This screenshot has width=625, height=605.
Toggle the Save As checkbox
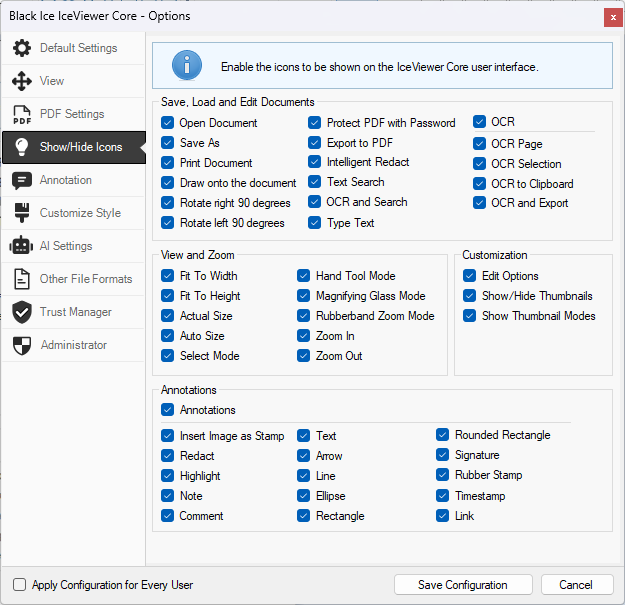tap(167, 143)
